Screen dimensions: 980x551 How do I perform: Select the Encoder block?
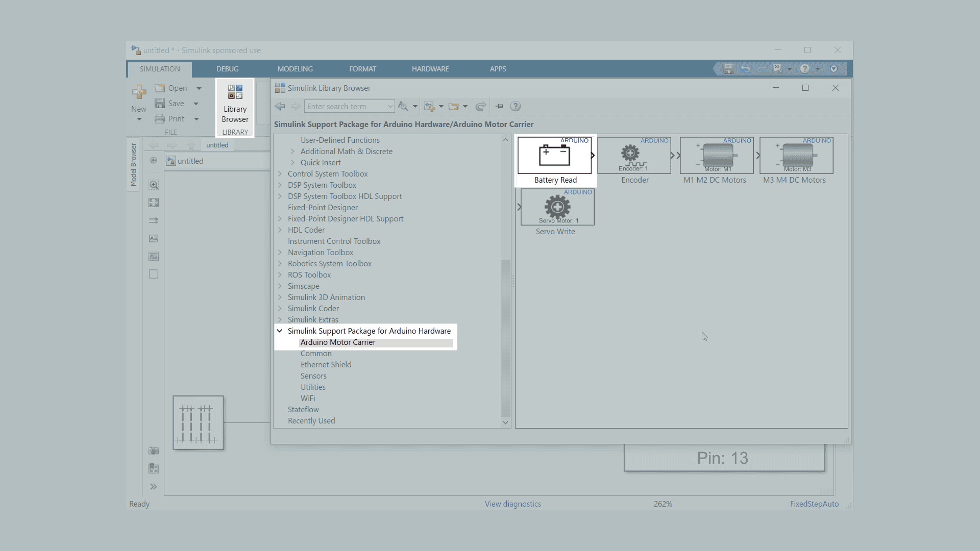tap(634, 156)
